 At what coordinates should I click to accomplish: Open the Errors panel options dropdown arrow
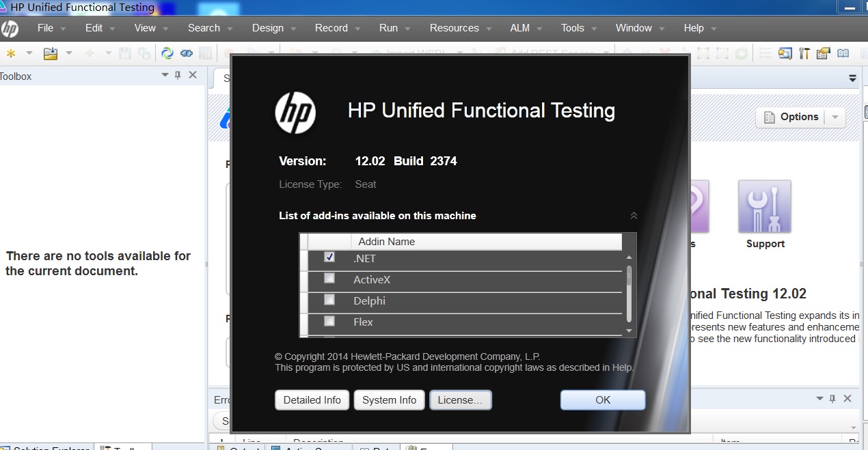click(820, 398)
